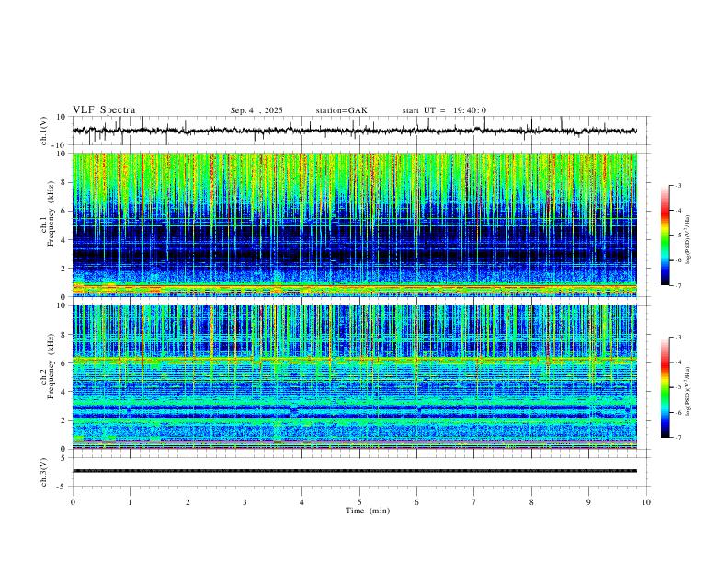Viewport: 728px width, 563px height.
Task: Click time axis tick label "5"
Action: click(359, 502)
